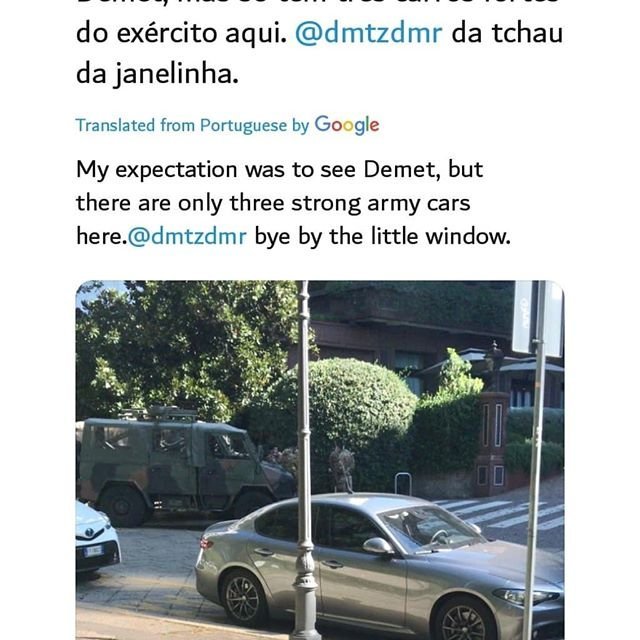Screen dimensions: 640x640
Task: Click the silver sedan's driver door
Action: 361,569
